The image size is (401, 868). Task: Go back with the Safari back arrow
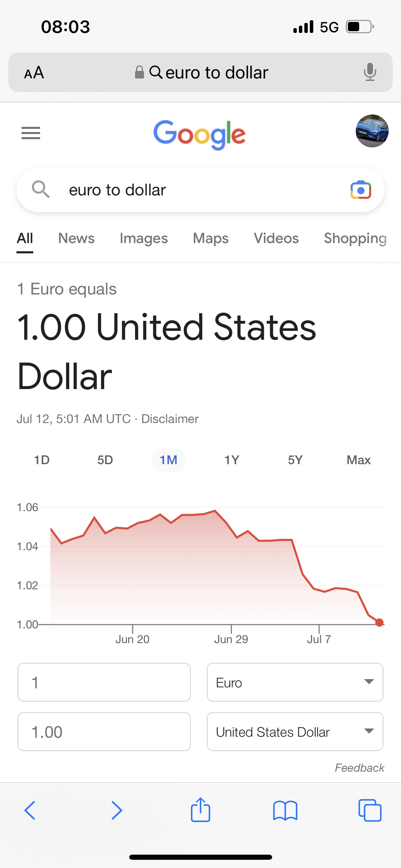30,810
